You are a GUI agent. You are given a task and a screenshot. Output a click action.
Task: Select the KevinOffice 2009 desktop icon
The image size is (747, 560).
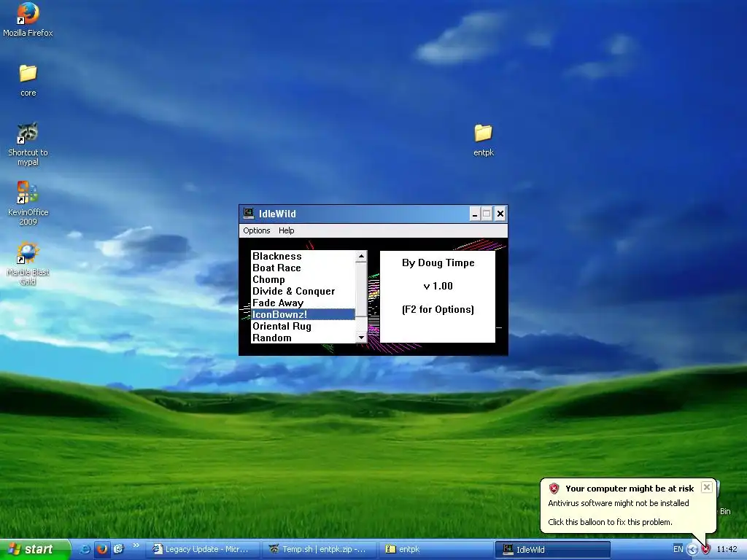pyautogui.click(x=28, y=203)
